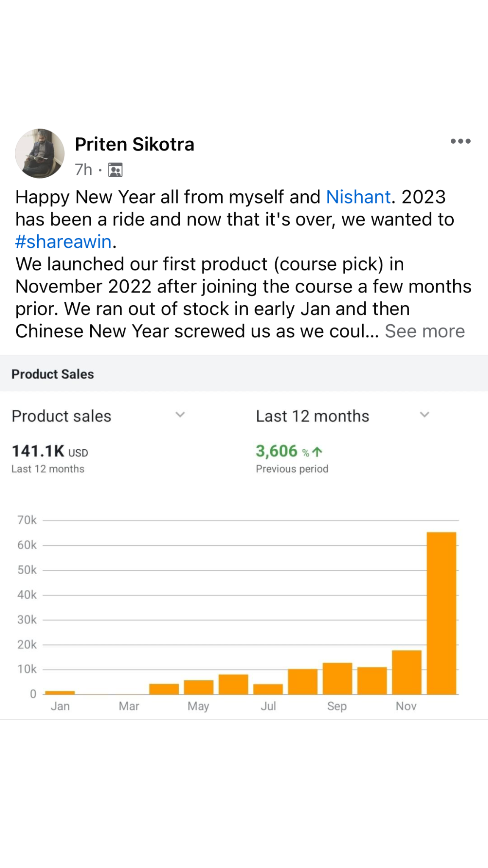This screenshot has height=868, width=488.
Task: Click the group audience icon beside 7h
Action: pos(115,170)
